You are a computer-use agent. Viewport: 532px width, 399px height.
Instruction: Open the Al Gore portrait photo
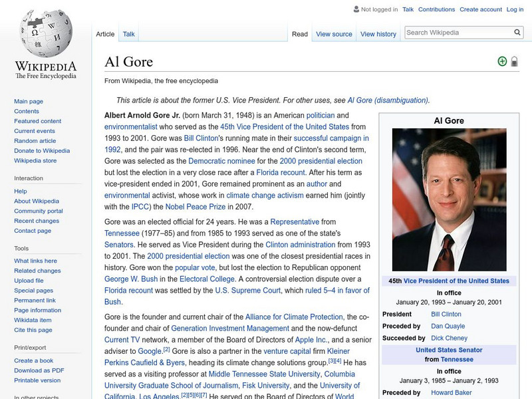tap(450, 199)
